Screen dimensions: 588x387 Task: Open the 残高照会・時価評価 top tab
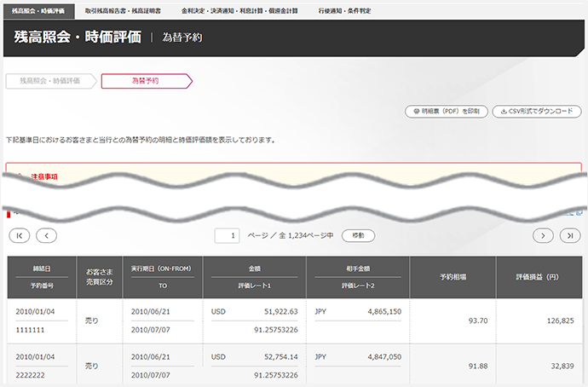coord(37,10)
